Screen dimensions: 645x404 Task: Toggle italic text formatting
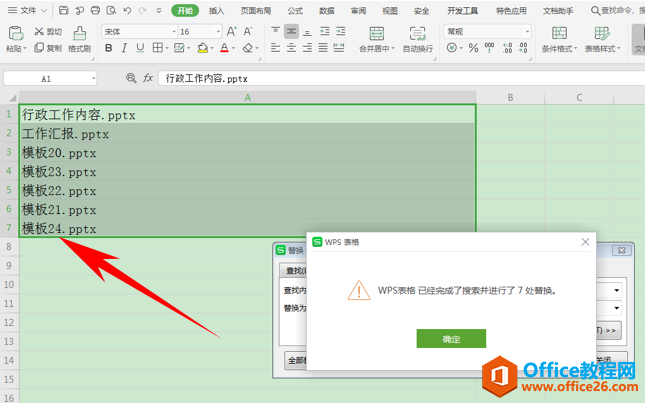pos(124,48)
